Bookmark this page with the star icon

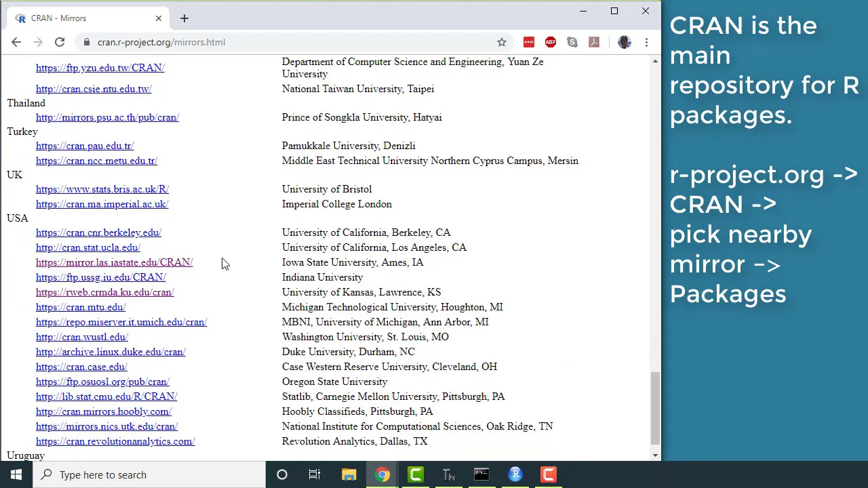point(502,42)
